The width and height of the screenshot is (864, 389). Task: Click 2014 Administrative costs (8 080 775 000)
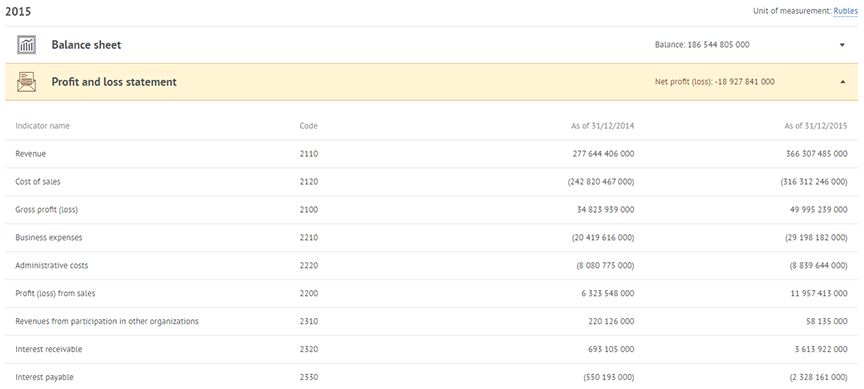point(605,266)
